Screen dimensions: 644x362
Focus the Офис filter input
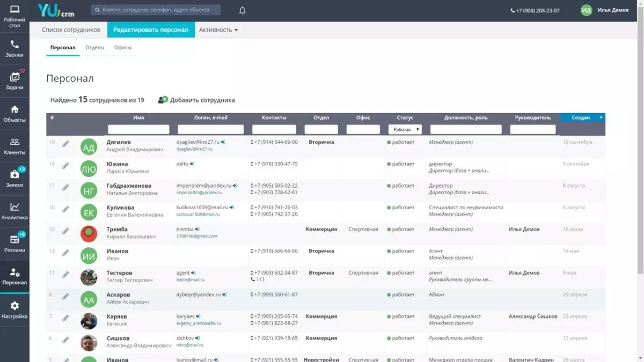tap(363, 129)
